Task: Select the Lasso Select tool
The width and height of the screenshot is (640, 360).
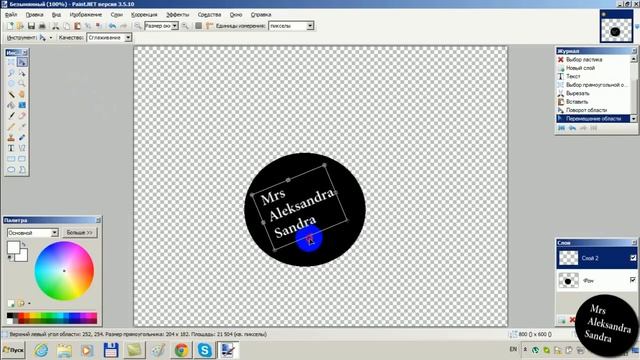Action: 11,73
